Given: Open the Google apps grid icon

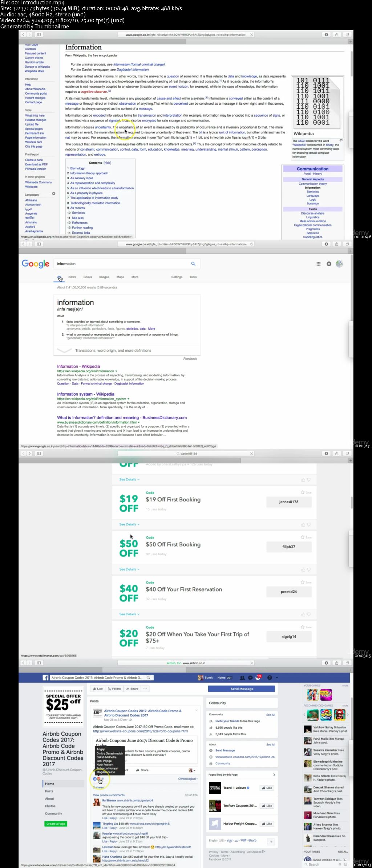Looking at the screenshot, I should point(319,264).
